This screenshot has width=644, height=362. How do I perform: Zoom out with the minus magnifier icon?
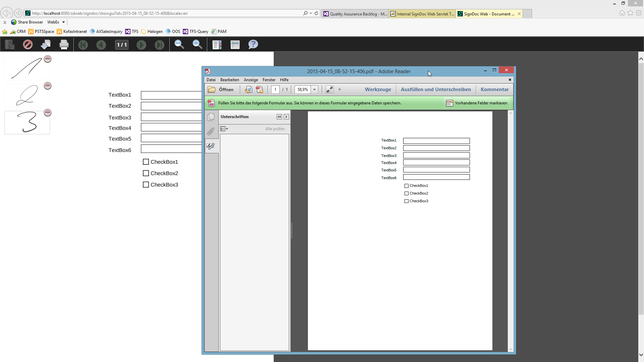179,45
